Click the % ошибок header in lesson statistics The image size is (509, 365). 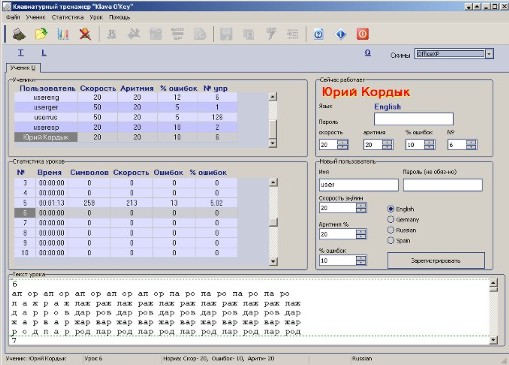click(x=208, y=172)
